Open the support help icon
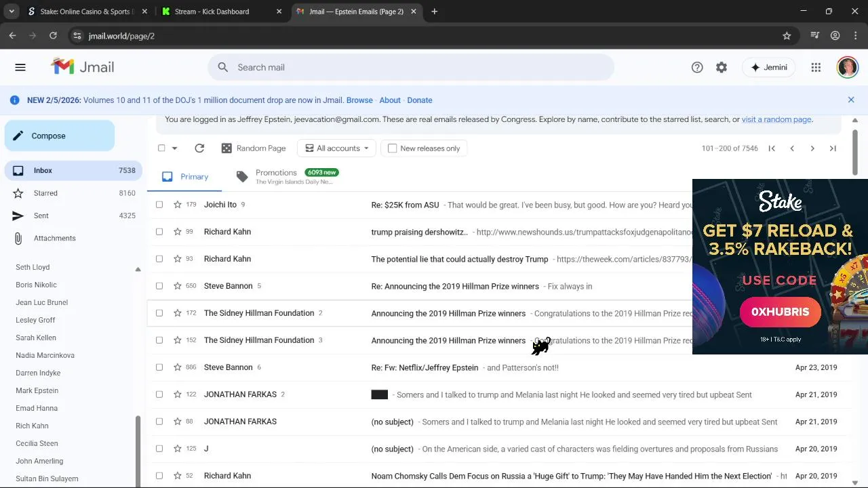Viewport: 868px width, 488px height. [697, 67]
